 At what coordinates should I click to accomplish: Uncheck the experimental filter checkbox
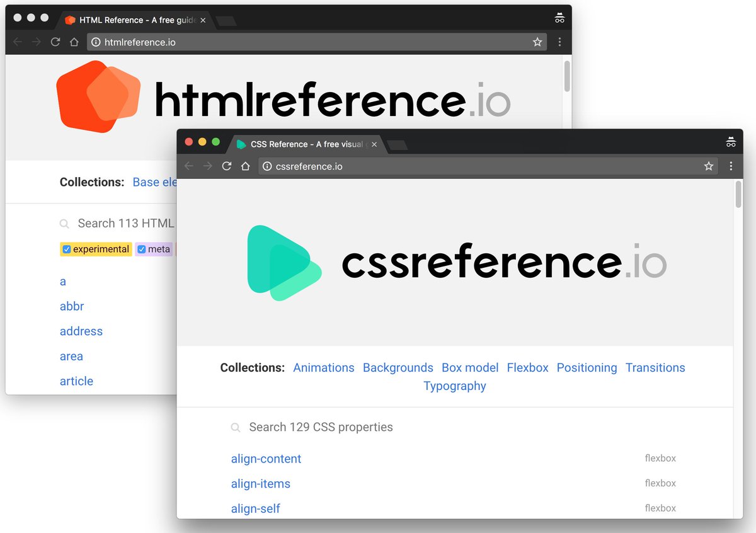click(67, 249)
